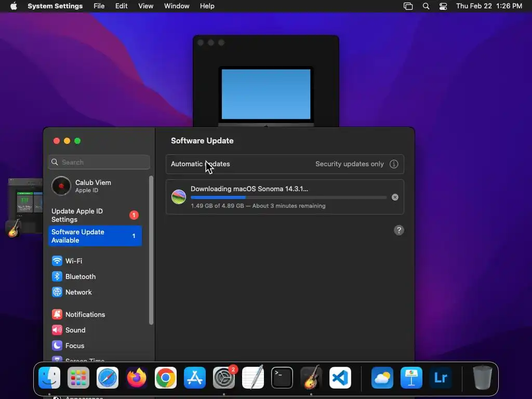Open TextEdit from the Dock
Image resolution: width=532 pixels, height=399 pixels.
(x=253, y=377)
